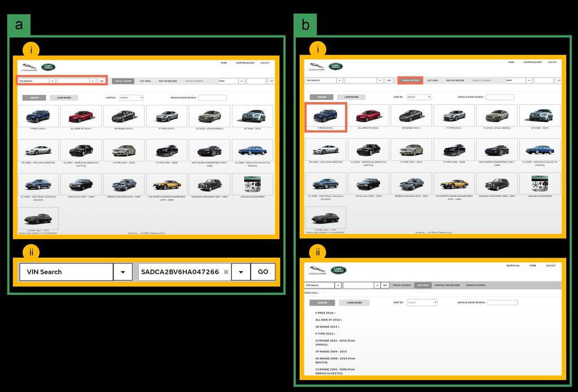578x392 pixels.
Task: Open the MORE menu in panel a-i
Action: pos(224,63)
